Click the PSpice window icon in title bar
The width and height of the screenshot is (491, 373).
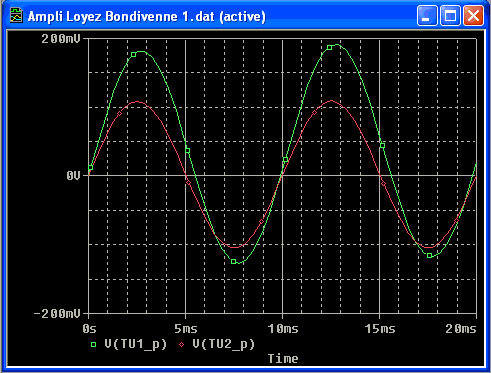click(x=16, y=16)
